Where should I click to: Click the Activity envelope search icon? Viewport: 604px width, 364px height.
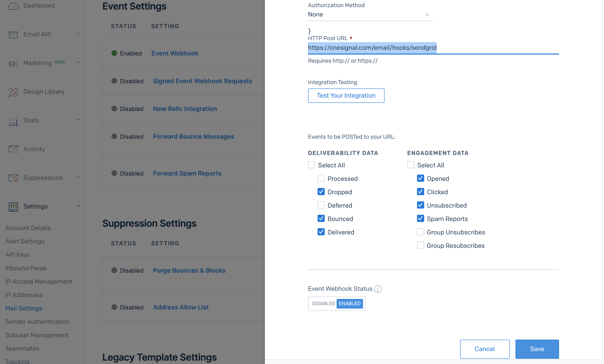tap(13, 149)
